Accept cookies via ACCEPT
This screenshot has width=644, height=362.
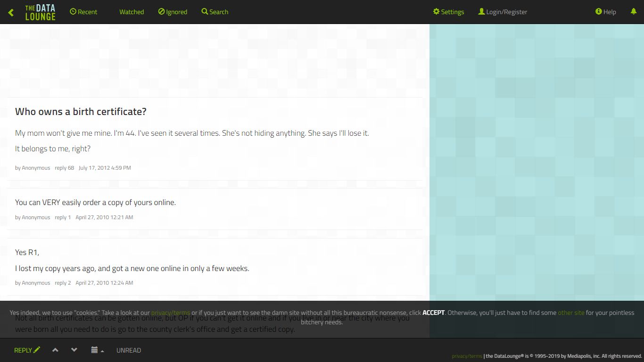(433, 313)
